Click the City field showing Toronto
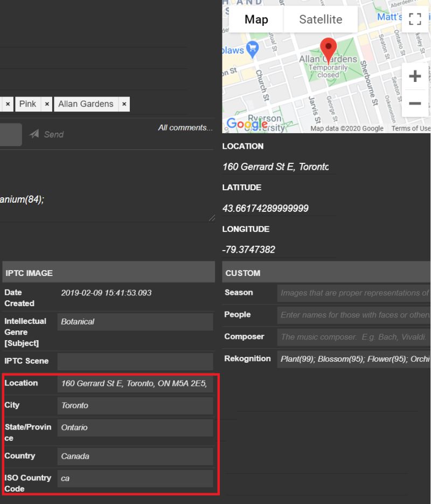 click(135, 405)
